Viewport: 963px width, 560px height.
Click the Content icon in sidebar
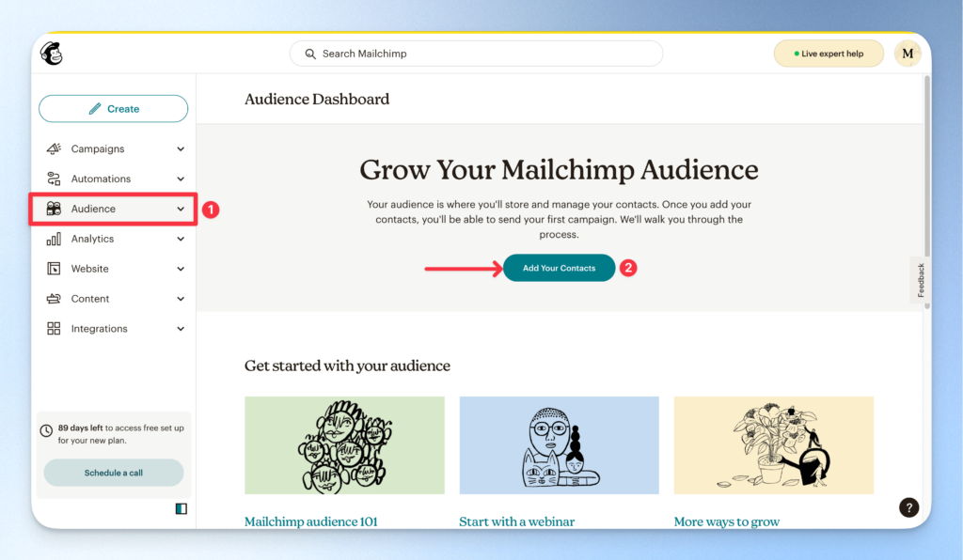tap(54, 299)
